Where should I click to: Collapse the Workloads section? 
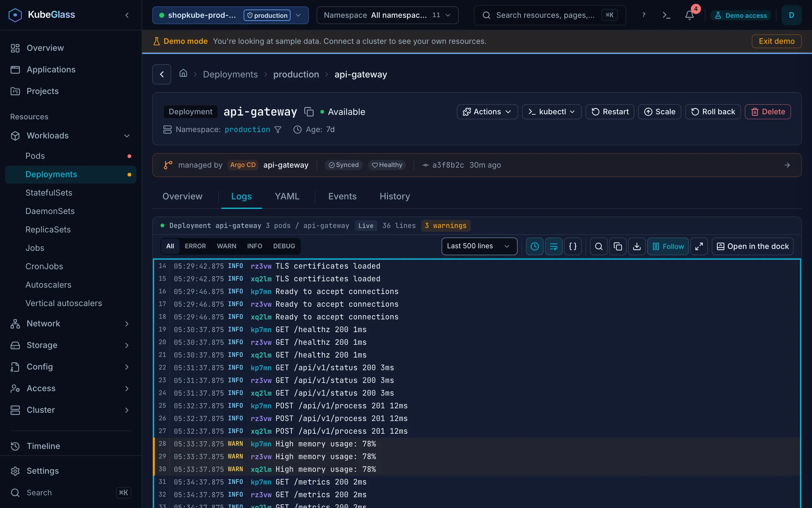(x=70, y=136)
